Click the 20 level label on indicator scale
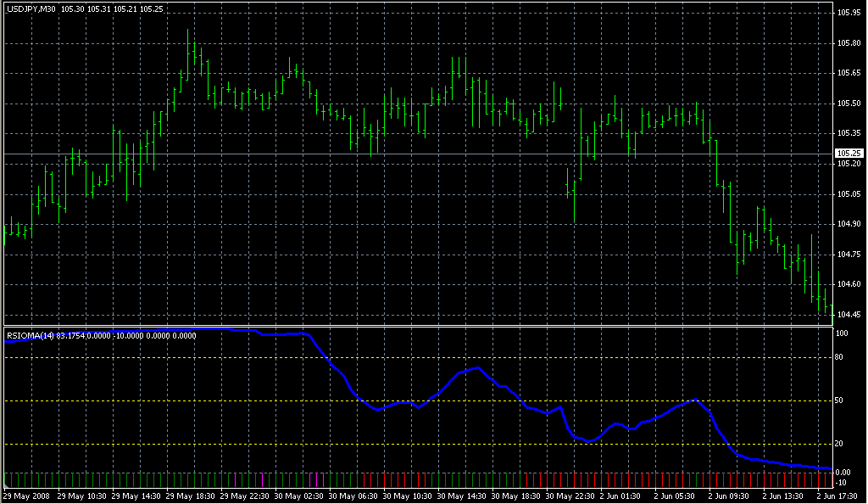This screenshot has width=868, height=504. pyautogui.click(x=842, y=444)
